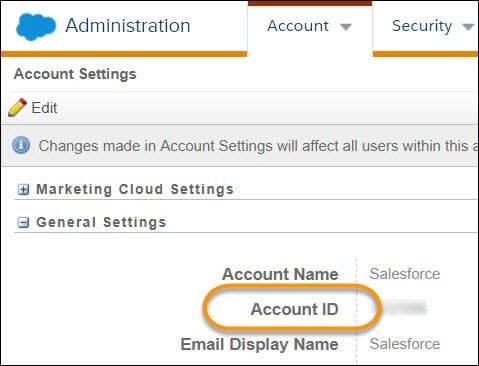The width and height of the screenshot is (479, 366).
Task: Collapse General Settings minus icon
Action: [23, 222]
